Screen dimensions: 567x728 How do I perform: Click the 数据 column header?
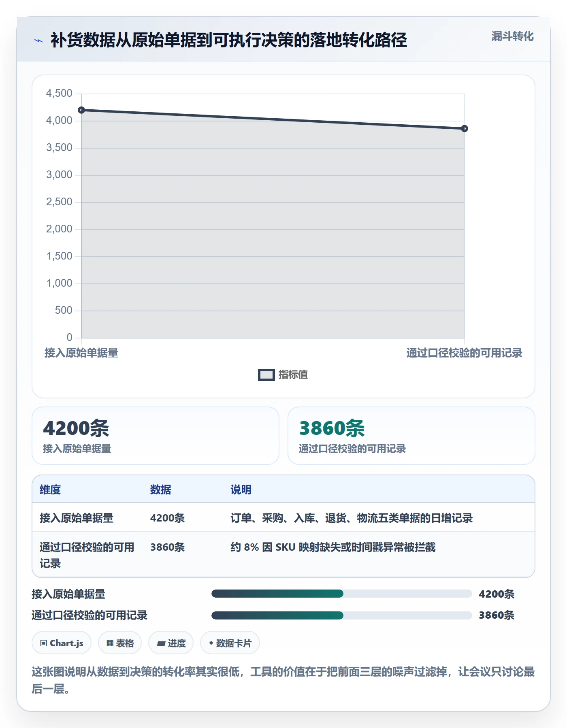(161, 490)
